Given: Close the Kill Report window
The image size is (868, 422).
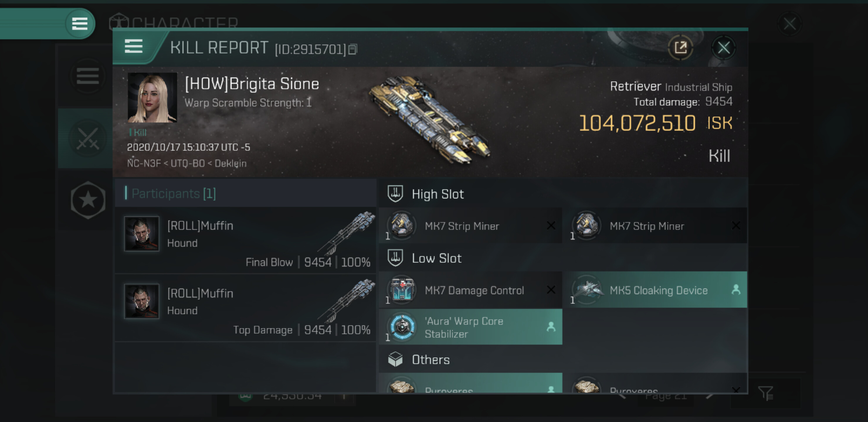Looking at the screenshot, I should tap(723, 47).
